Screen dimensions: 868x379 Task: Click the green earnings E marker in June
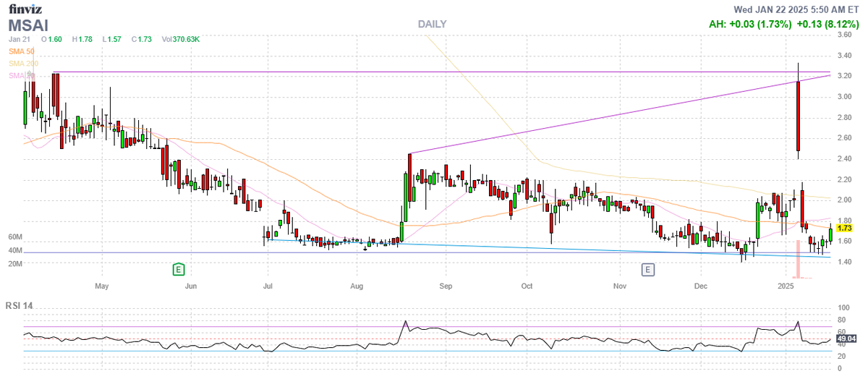click(x=178, y=270)
